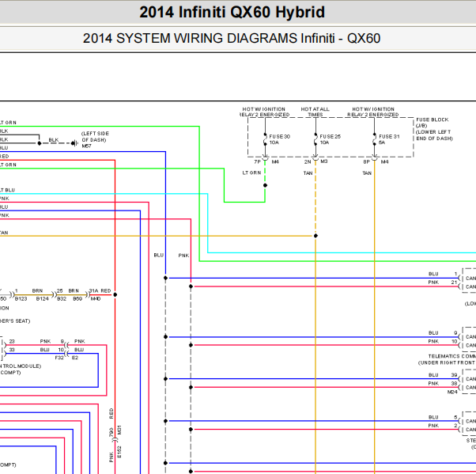476x474 pixels.
Task: Click the "2014 SYSTEM WIRING DIAGRAMS Infiniti - QX60" heading
Action: tap(232, 39)
